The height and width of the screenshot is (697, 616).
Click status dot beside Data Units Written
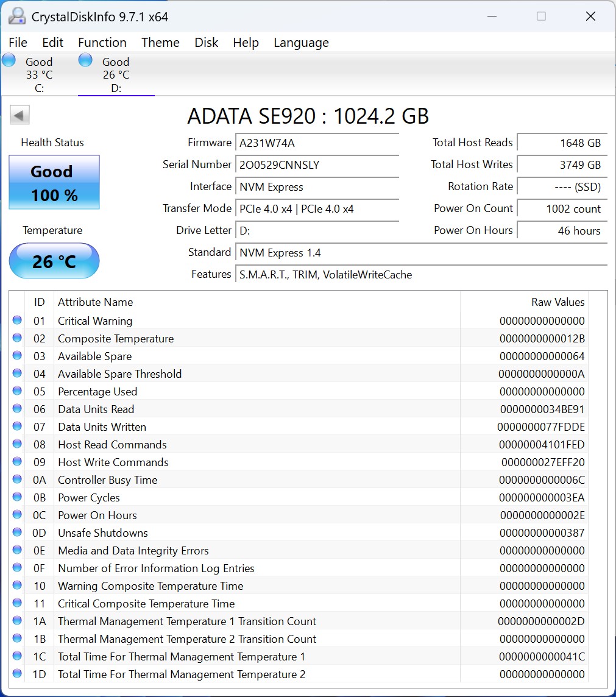[17, 426]
